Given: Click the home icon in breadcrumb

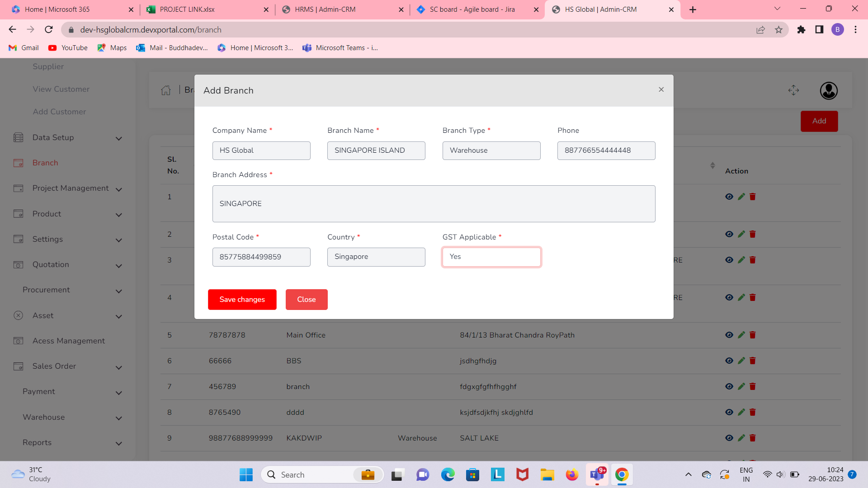Looking at the screenshot, I should click(166, 90).
